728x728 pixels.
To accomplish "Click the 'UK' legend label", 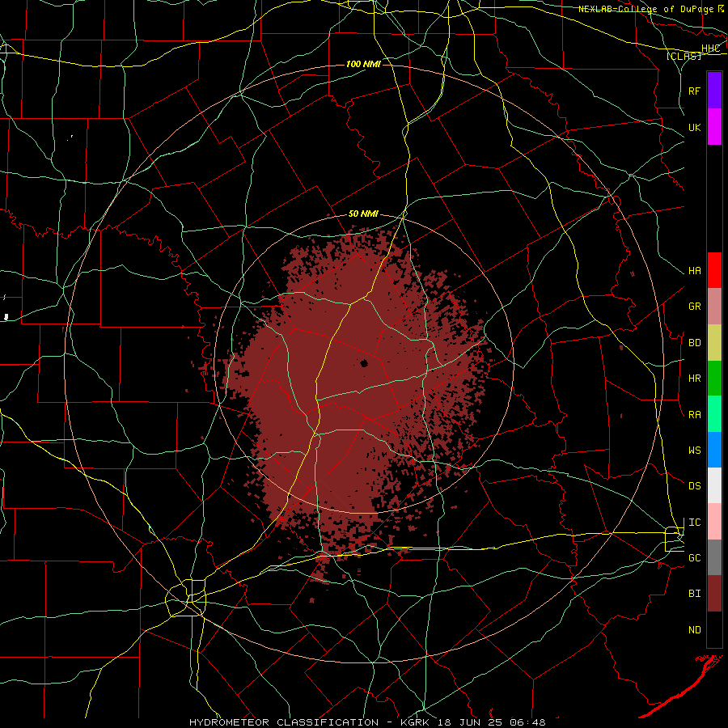I will tap(694, 127).
